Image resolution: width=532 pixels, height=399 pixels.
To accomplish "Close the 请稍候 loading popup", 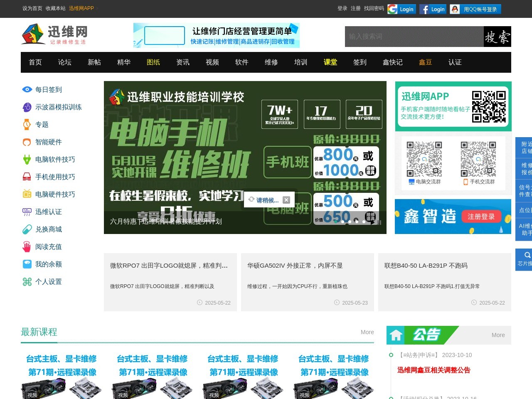I will tap(286, 200).
